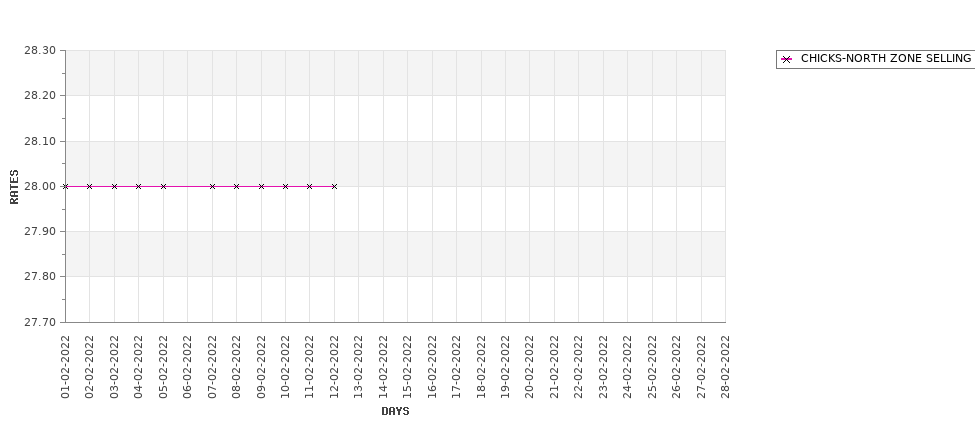This screenshot has height=429, width=975.
Task: Click the 16-02-2022 date label
Action: 433,367
